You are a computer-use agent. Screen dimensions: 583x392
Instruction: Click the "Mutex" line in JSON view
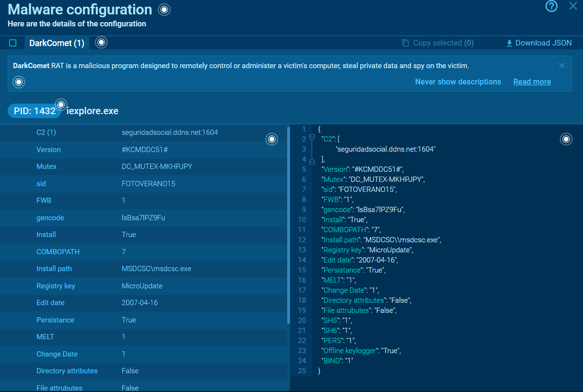pos(374,179)
